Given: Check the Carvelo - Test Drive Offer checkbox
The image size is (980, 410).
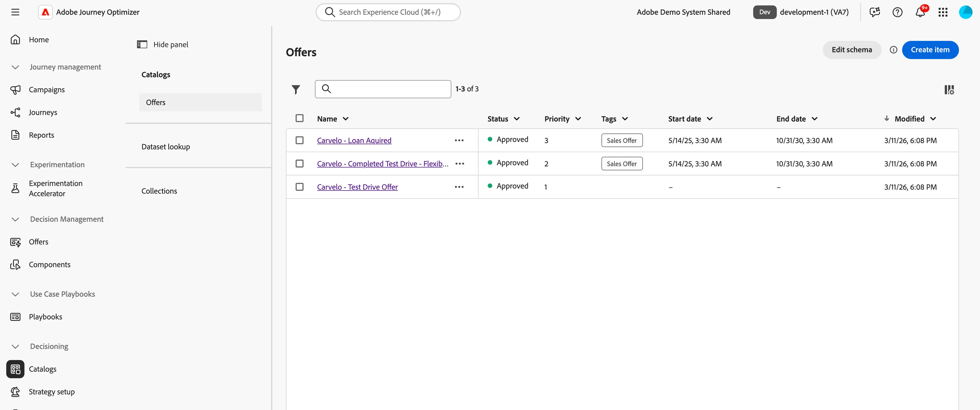Looking at the screenshot, I should pos(299,187).
